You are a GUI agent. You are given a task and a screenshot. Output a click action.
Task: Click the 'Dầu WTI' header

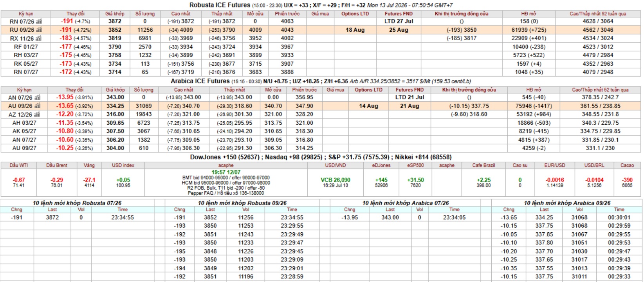(x=19, y=165)
